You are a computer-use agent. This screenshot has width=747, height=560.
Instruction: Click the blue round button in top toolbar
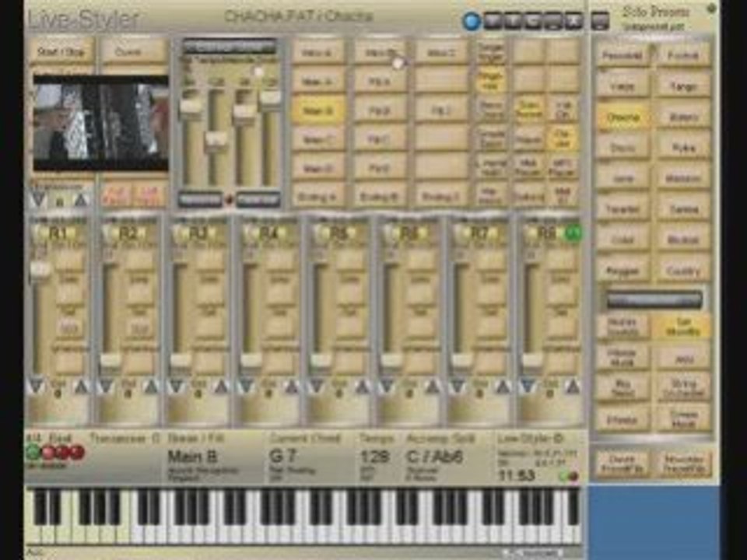pyautogui.click(x=472, y=22)
